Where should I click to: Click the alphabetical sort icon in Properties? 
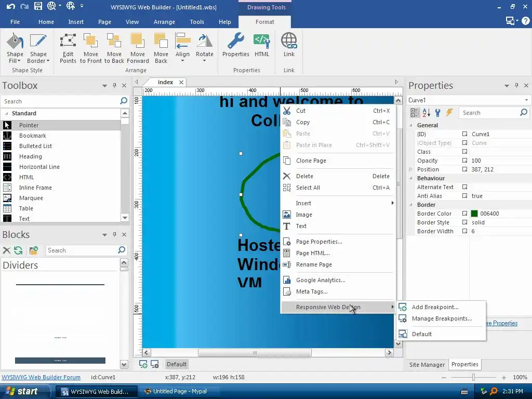pyautogui.click(x=427, y=113)
